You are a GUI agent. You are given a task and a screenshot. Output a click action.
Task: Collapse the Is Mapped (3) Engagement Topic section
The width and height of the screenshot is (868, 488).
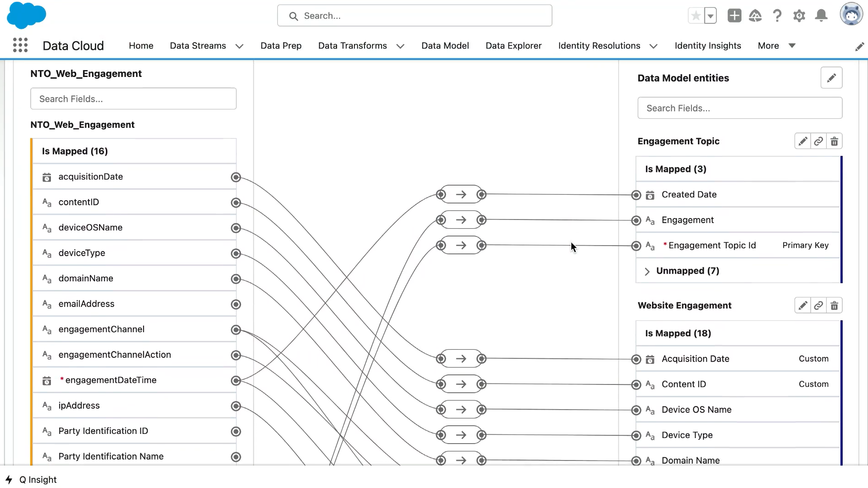tap(738, 169)
